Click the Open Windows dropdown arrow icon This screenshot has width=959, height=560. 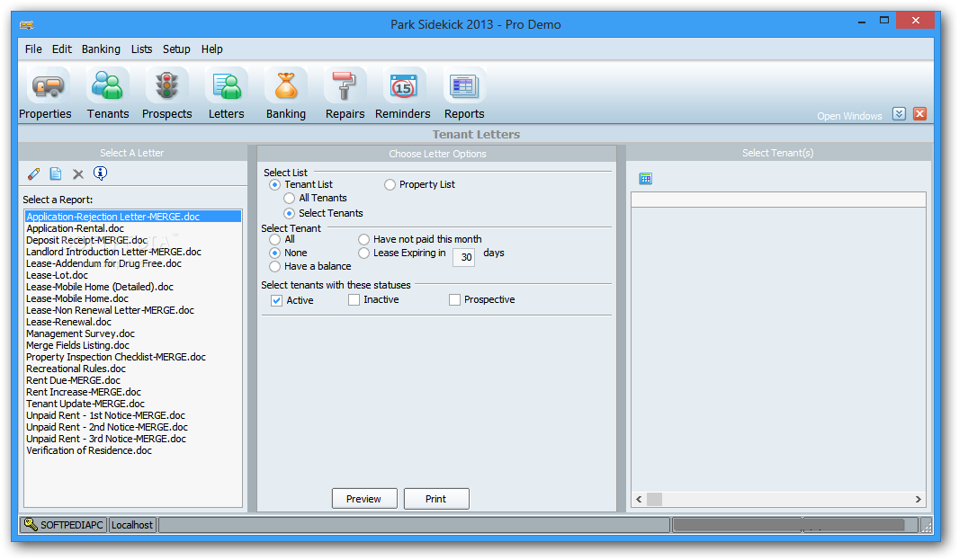899,114
